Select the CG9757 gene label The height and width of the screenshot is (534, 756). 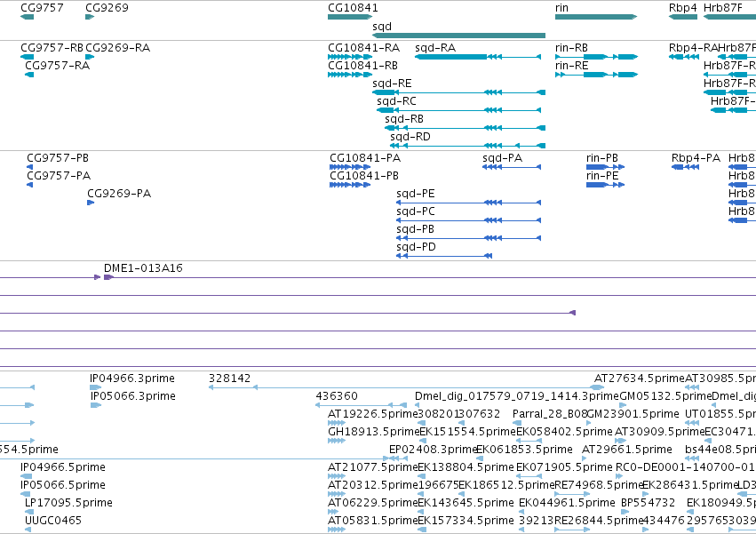pos(42,8)
